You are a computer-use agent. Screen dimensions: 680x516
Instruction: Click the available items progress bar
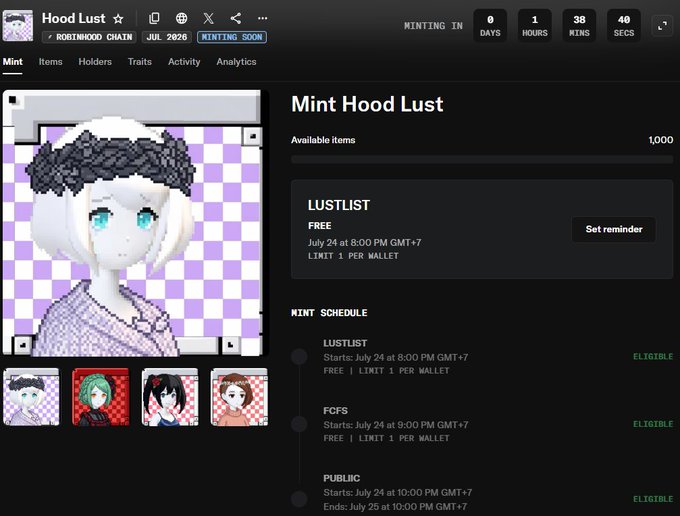[x=482, y=159]
